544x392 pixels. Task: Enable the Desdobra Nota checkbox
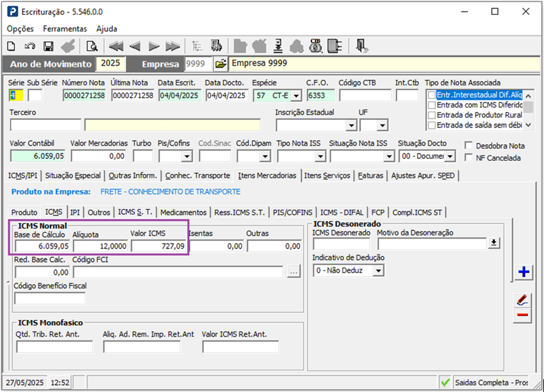click(469, 146)
